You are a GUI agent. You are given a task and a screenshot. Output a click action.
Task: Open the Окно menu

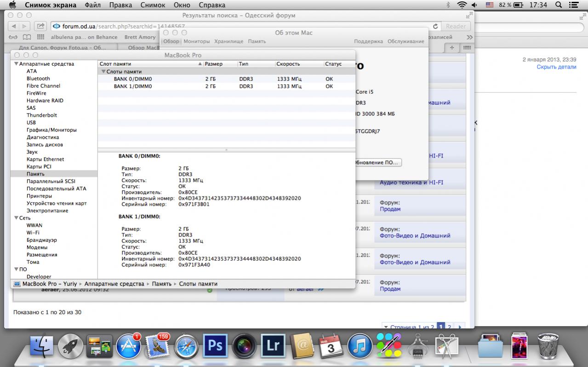click(x=182, y=5)
